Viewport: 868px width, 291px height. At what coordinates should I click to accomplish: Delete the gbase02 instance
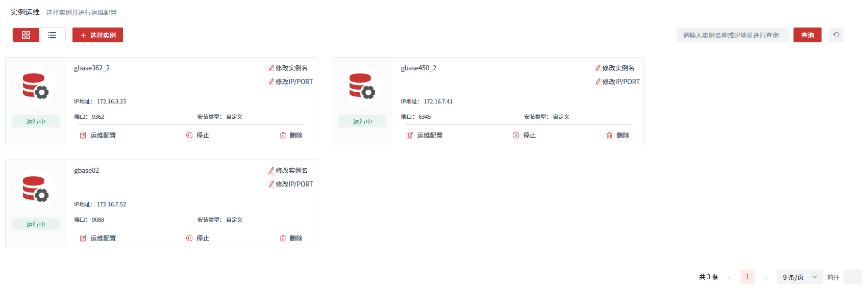291,239
